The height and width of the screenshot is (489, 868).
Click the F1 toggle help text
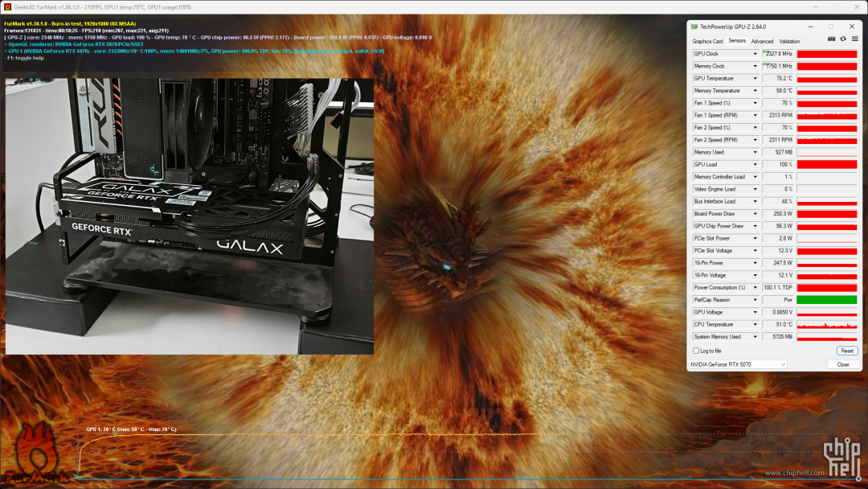24,58
